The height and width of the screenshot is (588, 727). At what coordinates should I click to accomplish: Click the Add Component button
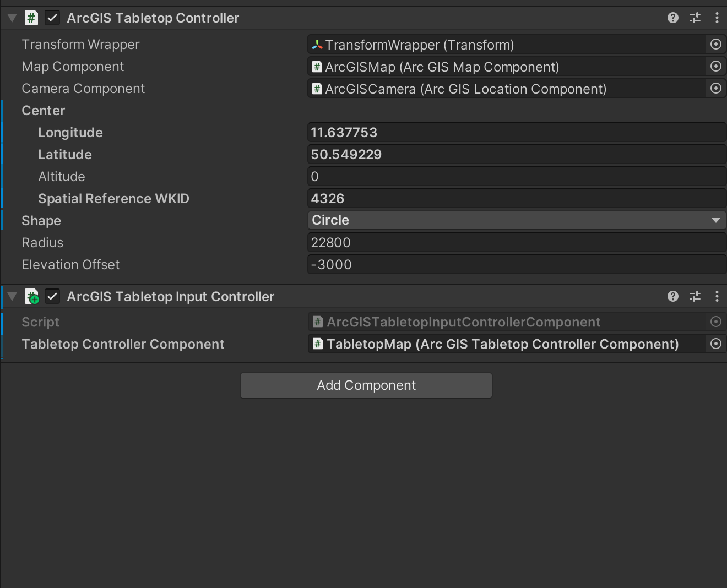coord(366,385)
